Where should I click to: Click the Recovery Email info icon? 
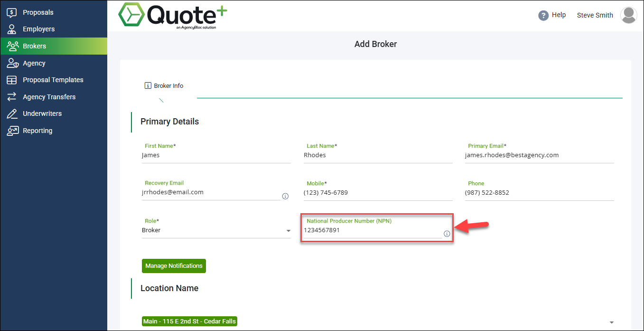click(x=285, y=196)
